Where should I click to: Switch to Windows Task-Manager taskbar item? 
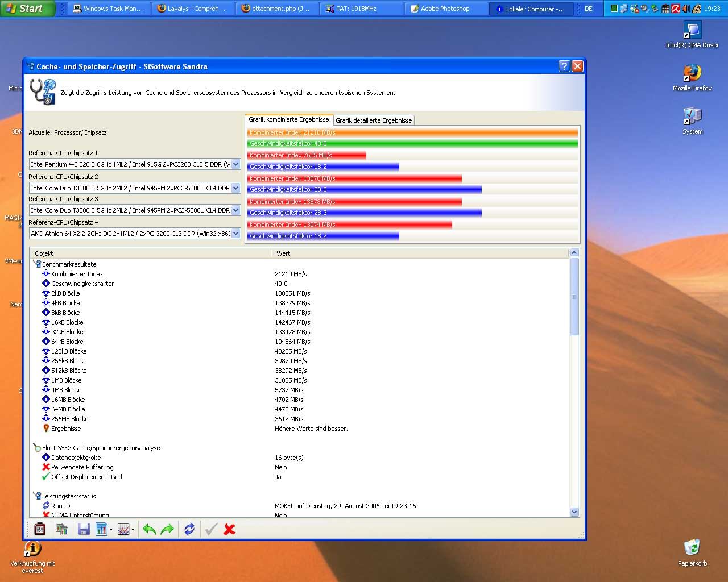[x=109, y=9]
